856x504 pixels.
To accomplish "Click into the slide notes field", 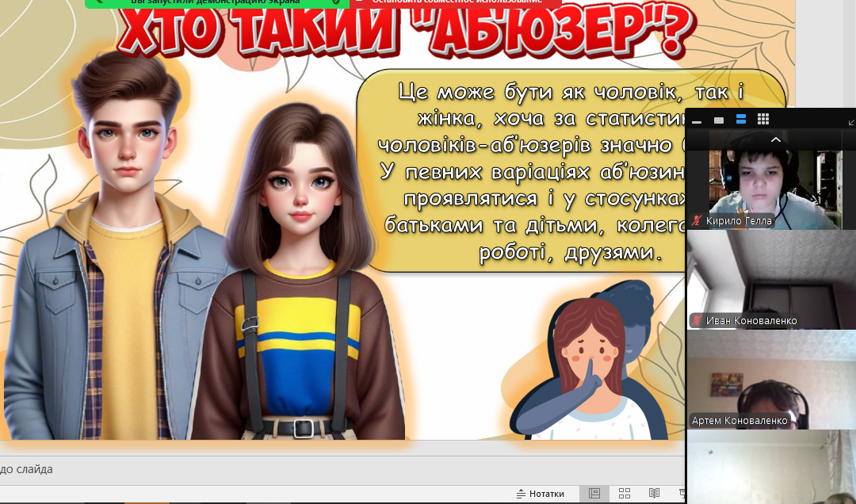I will 342,470.
